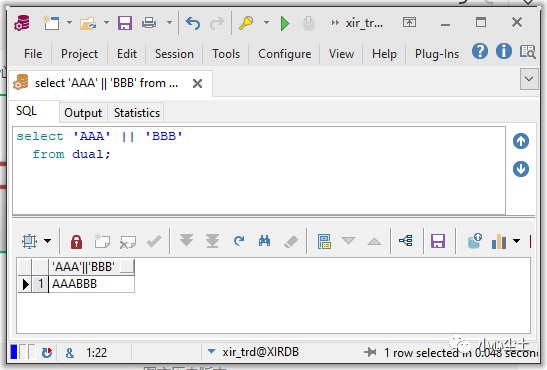This screenshot has width=547, height=370.
Task: Close the SQL window tab
Action: click(197, 84)
